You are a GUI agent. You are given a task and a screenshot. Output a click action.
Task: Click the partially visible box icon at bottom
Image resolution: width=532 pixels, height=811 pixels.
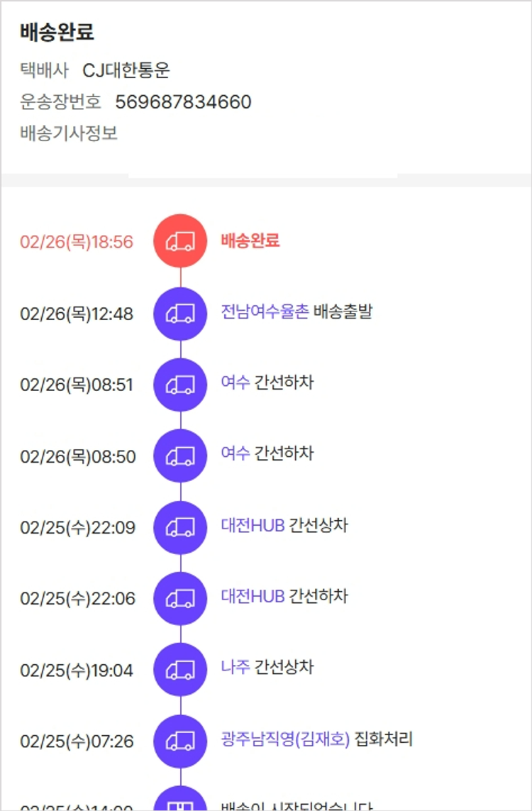tap(180, 802)
